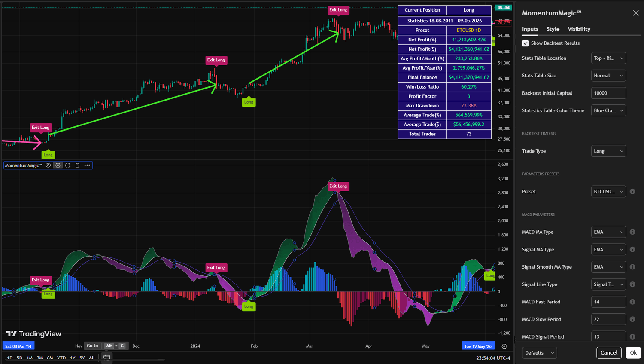
Task: Click the 70,775 red price label
Action: (x=504, y=23)
